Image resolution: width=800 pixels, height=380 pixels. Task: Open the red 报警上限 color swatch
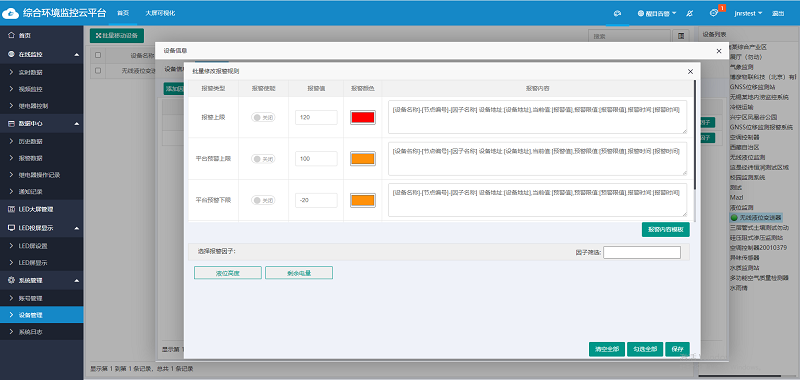pyautogui.click(x=363, y=117)
